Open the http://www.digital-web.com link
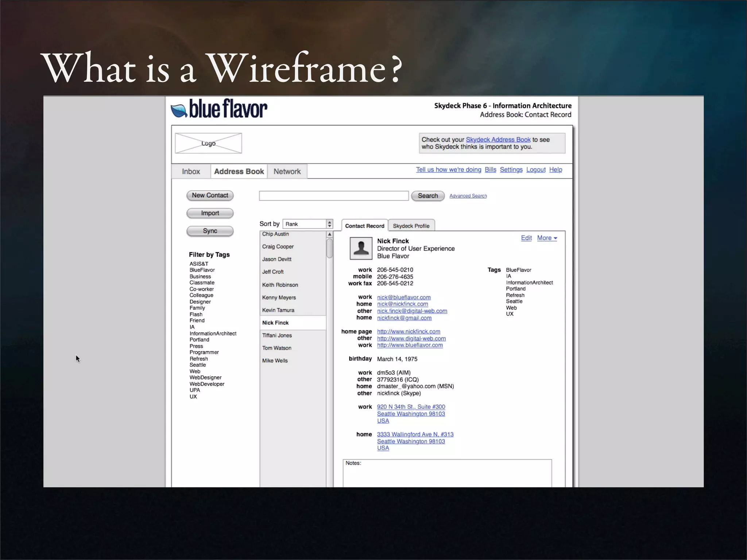This screenshot has width=747, height=560. (411, 338)
